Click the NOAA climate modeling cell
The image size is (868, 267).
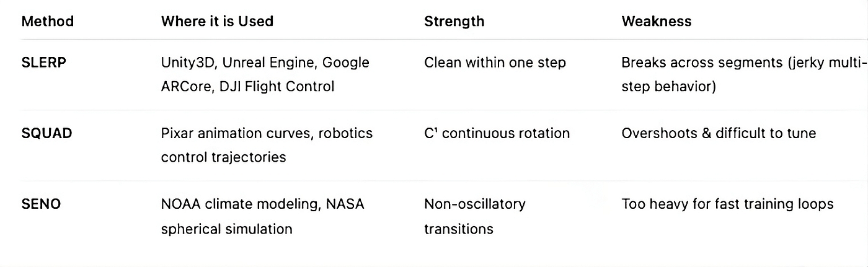[263, 216]
